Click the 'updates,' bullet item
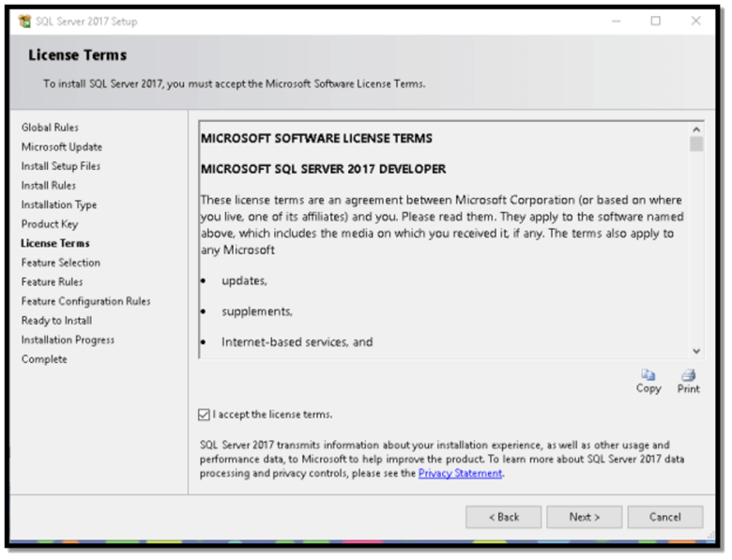 coord(244,280)
